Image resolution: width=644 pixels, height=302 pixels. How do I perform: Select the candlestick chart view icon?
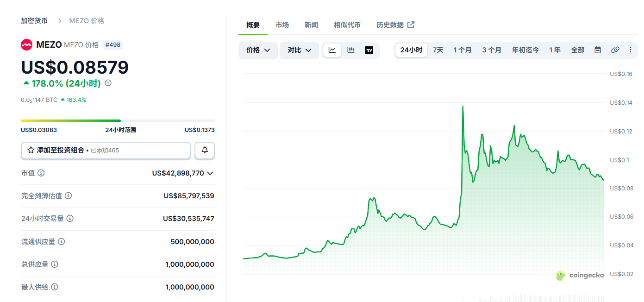point(351,50)
